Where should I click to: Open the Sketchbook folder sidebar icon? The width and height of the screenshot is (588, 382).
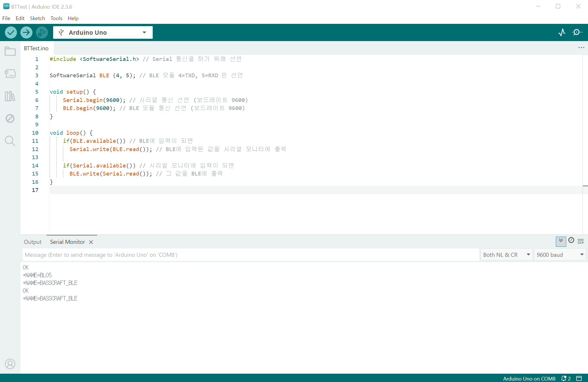click(10, 51)
